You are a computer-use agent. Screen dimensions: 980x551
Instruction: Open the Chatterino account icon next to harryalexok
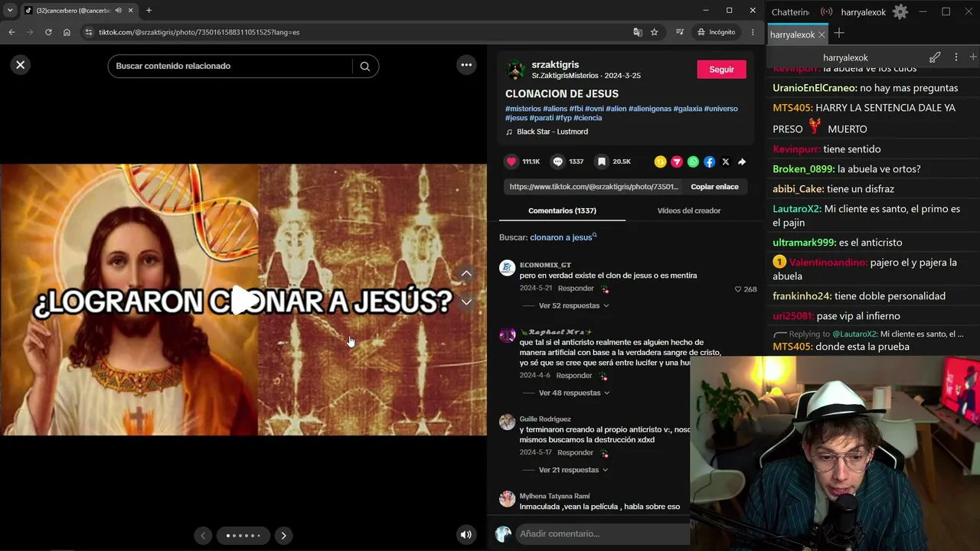pos(826,11)
